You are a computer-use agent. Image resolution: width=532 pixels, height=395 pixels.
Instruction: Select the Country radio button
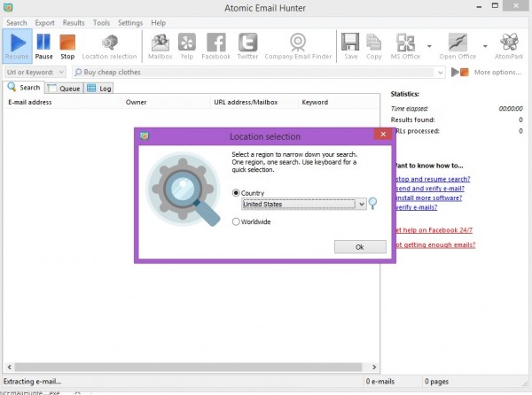click(236, 193)
